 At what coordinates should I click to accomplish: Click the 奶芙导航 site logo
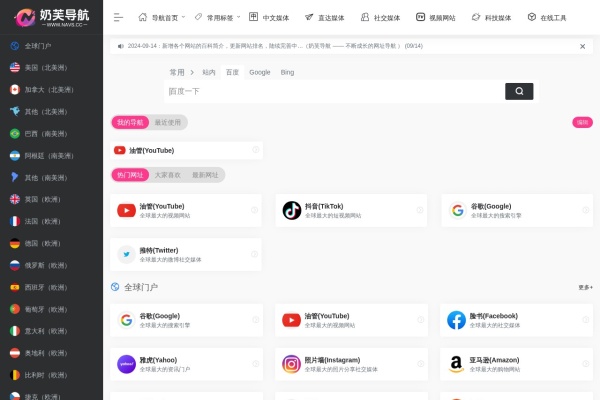coord(51,17)
